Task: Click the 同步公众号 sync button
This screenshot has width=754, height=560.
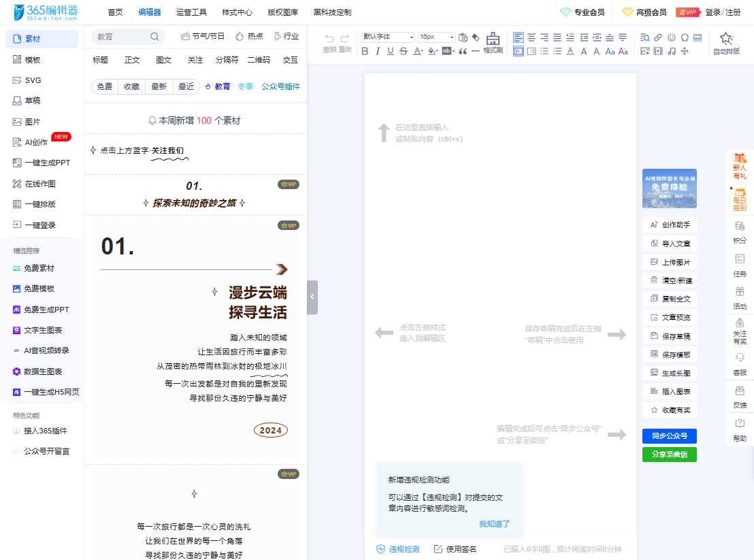Action: (x=669, y=435)
